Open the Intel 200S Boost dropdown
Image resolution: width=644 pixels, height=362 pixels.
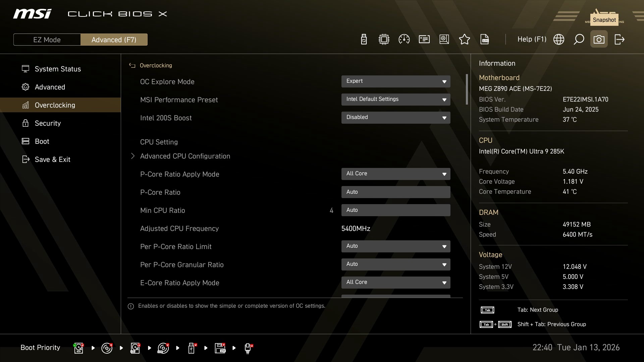395,118
